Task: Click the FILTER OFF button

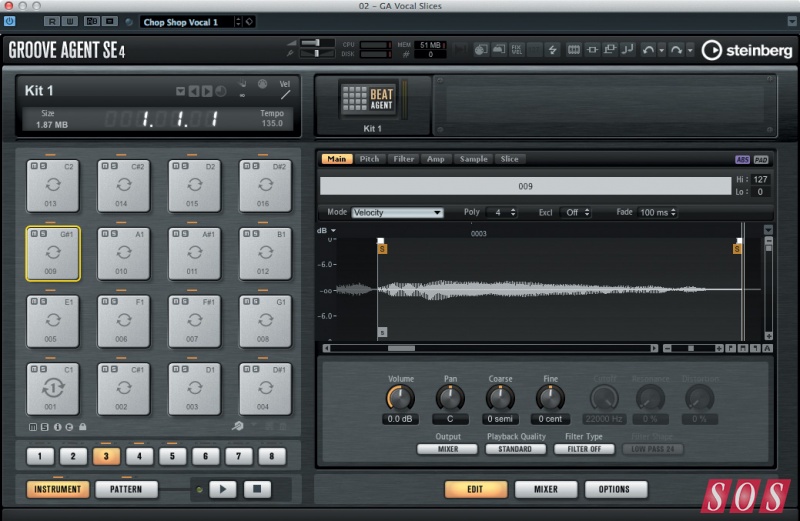Action: (x=584, y=449)
